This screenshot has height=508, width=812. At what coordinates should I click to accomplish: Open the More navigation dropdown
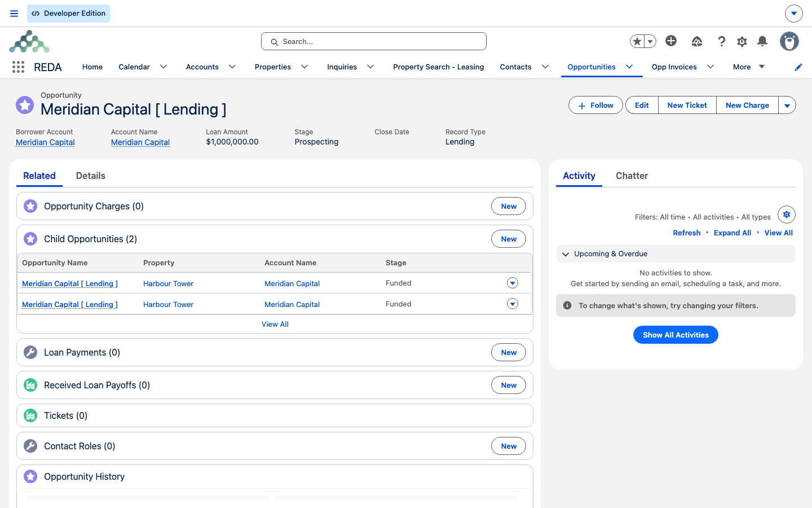click(x=749, y=67)
